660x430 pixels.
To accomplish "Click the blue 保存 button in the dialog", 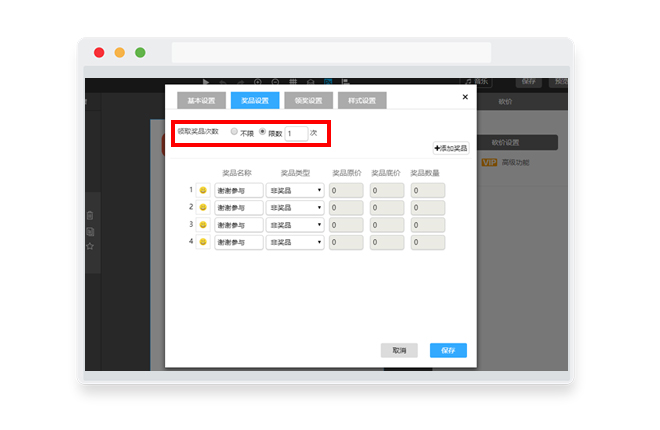I will 448,350.
